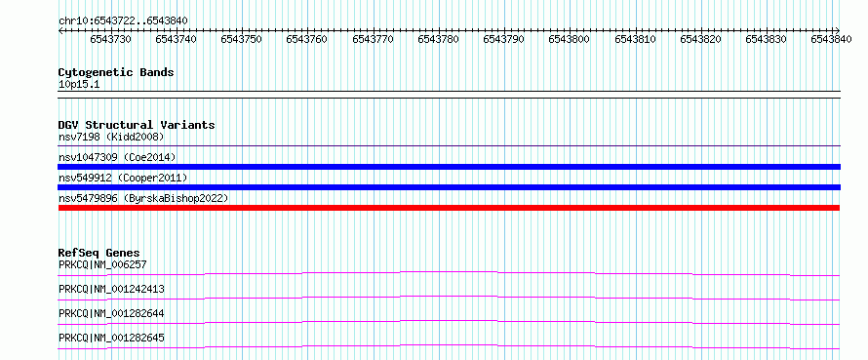The image size is (868, 360).
Task: Open the PRKCQ|NM_001282645 transcript label
Action: pyautogui.click(x=111, y=338)
